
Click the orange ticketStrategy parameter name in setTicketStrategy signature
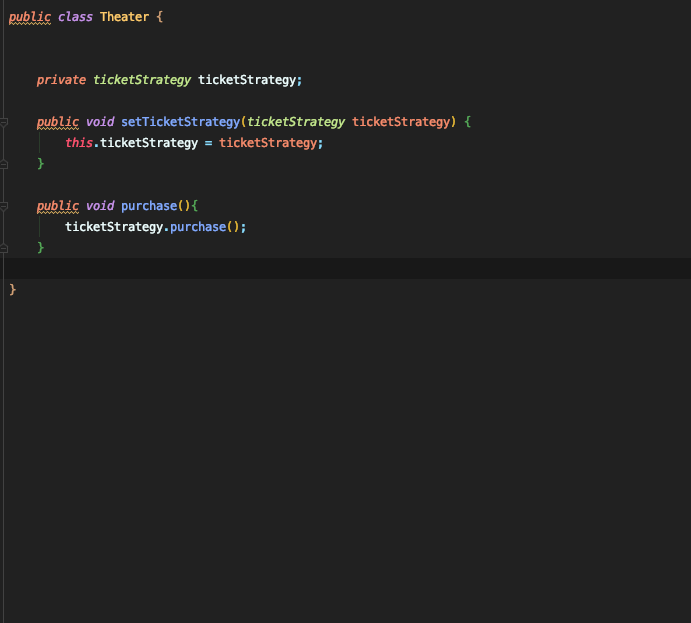click(401, 122)
